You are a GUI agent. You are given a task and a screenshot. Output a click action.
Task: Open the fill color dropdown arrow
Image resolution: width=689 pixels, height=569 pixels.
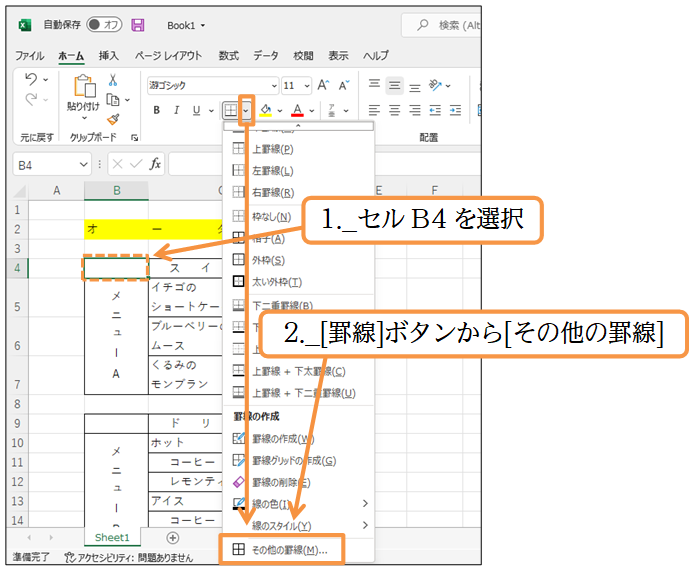coord(279,111)
